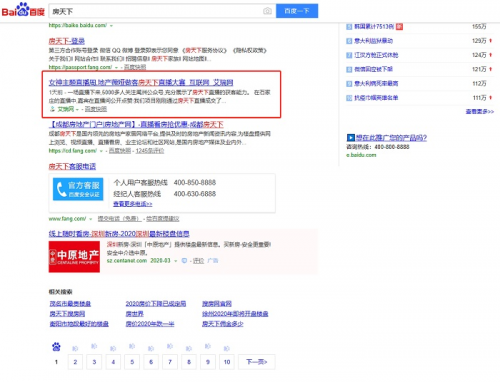This screenshot has height=382, width=500.
Task: Expand the baike.baidu.com URL dropdown arrow
Action: click(x=111, y=25)
